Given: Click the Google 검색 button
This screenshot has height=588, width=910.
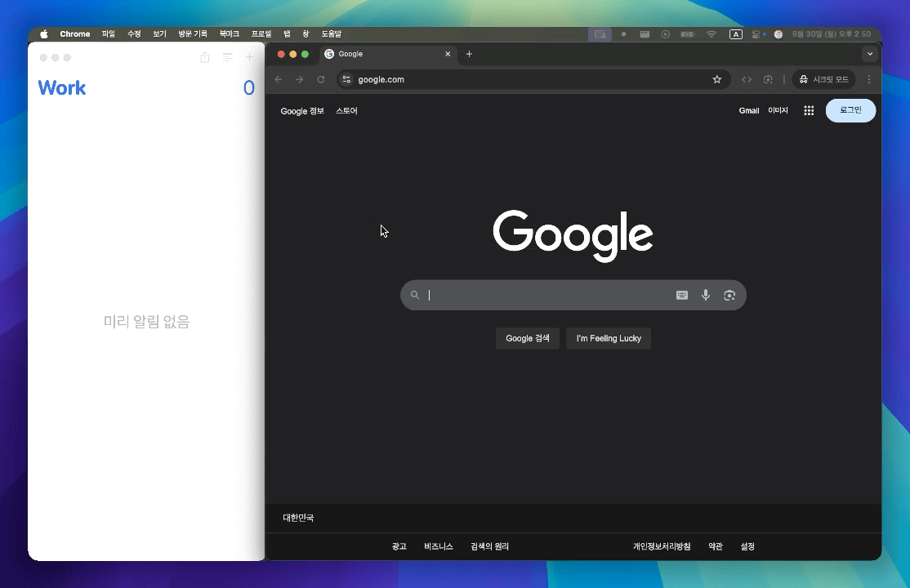Looking at the screenshot, I should pyautogui.click(x=528, y=338).
